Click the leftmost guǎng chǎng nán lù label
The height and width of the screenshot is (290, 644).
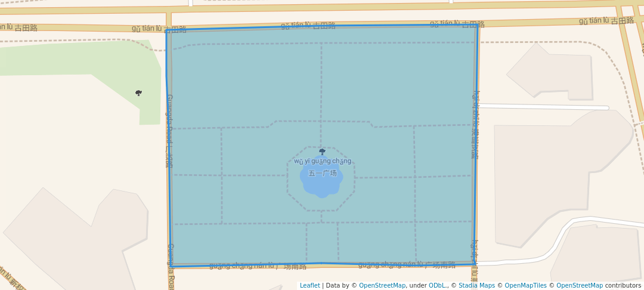[256, 266]
